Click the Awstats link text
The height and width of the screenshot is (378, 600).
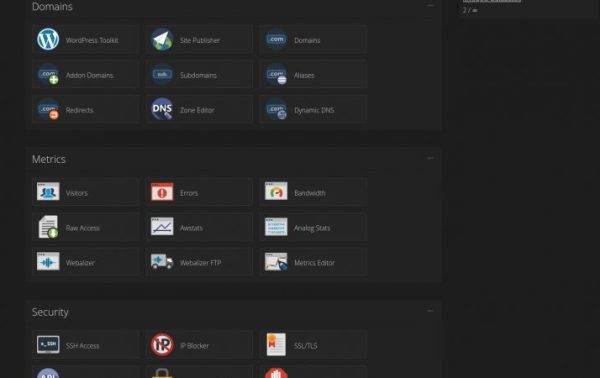[x=191, y=228]
